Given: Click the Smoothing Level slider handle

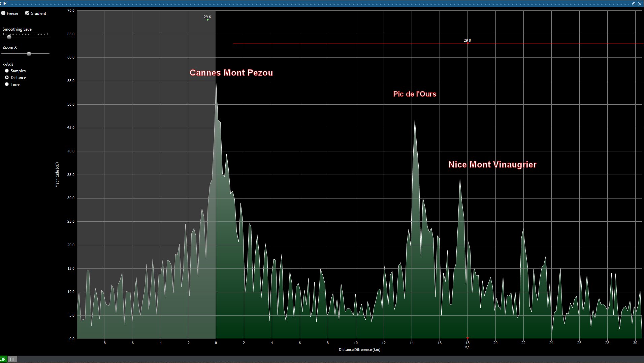Looking at the screenshot, I should [9, 37].
